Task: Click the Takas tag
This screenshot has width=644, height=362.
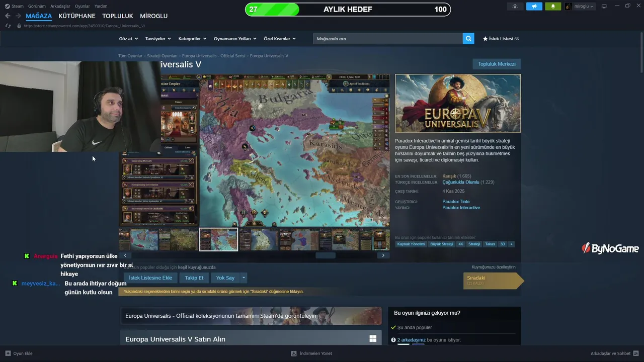Action: click(490, 244)
